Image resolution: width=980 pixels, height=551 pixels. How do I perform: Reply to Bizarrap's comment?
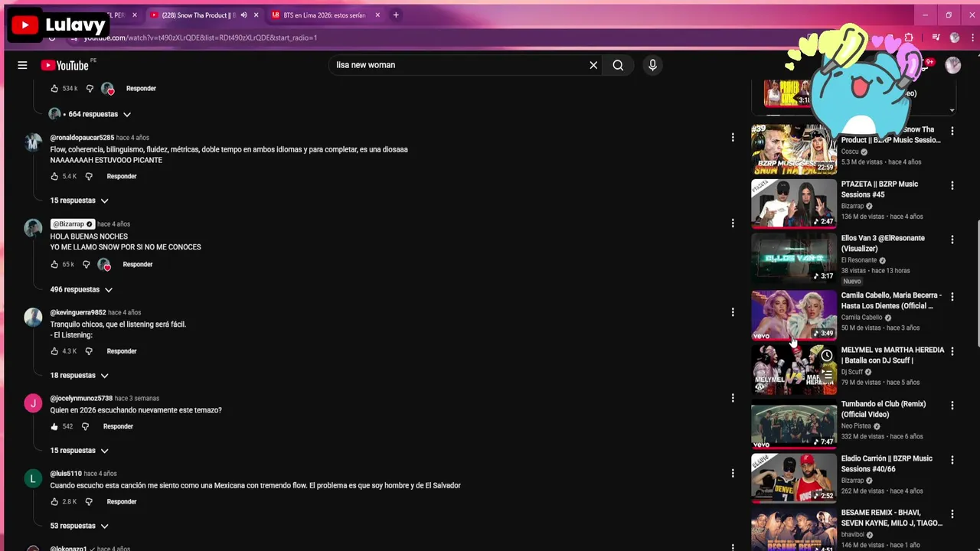(138, 264)
